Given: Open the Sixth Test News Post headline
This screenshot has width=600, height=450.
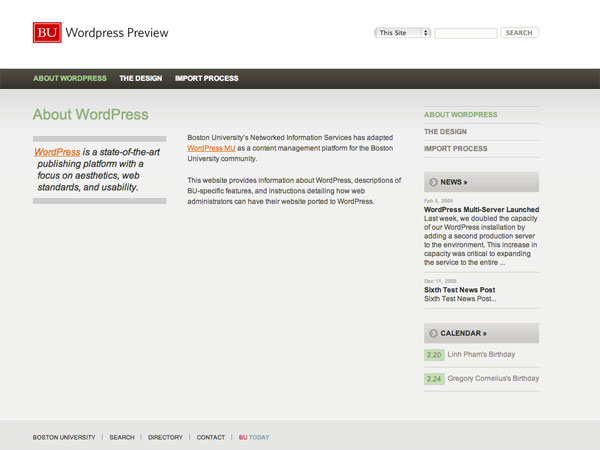Looking at the screenshot, I should (x=460, y=290).
